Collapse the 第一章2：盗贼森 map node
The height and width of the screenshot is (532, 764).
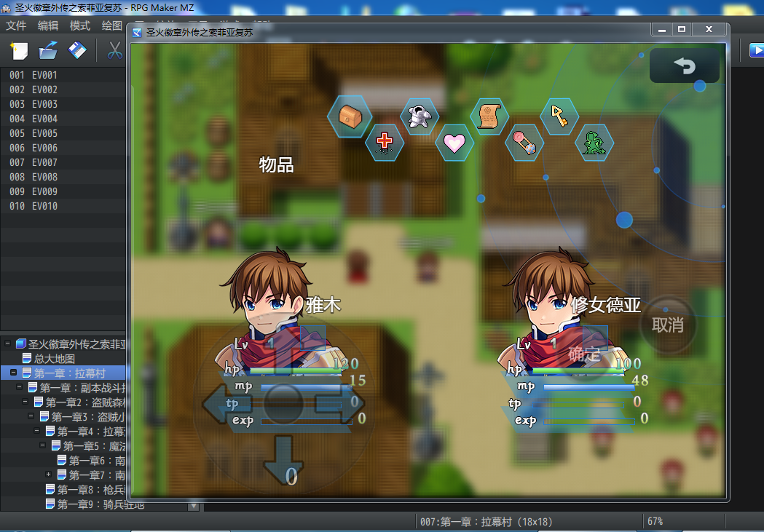point(25,402)
